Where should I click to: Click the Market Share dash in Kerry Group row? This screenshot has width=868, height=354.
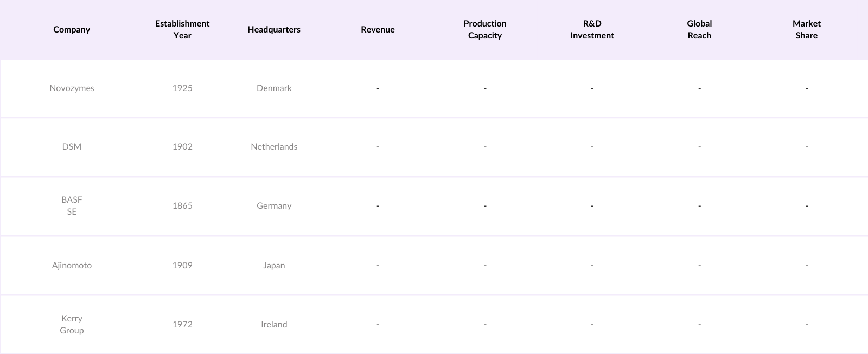pos(807,324)
